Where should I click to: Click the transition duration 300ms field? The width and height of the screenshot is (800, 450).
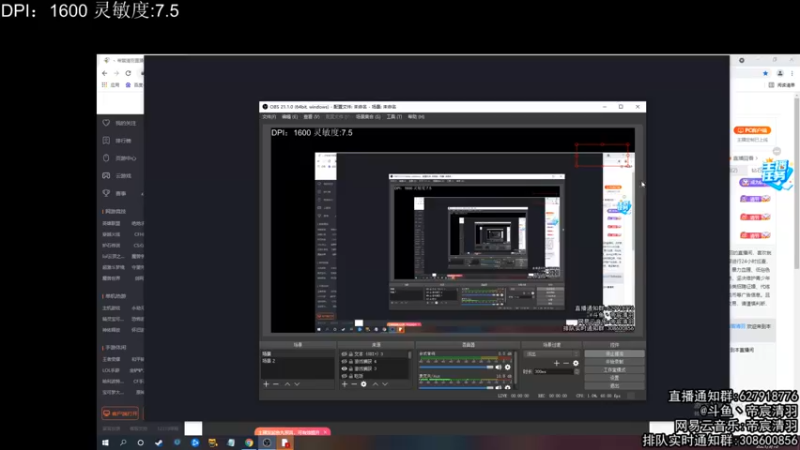point(554,372)
